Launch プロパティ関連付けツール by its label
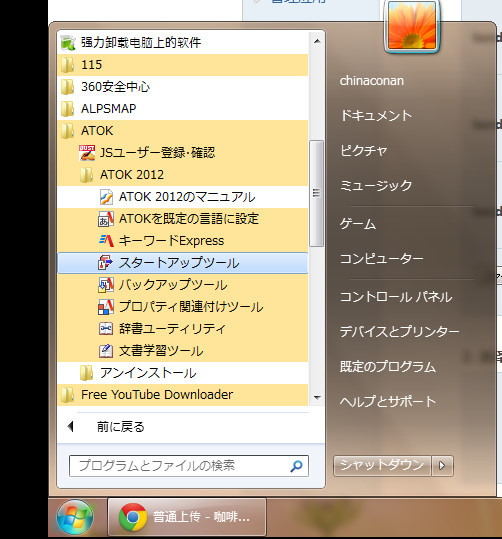The width and height of the screenshot is (502, 539). pyautogui.click(x=191, y=307)
